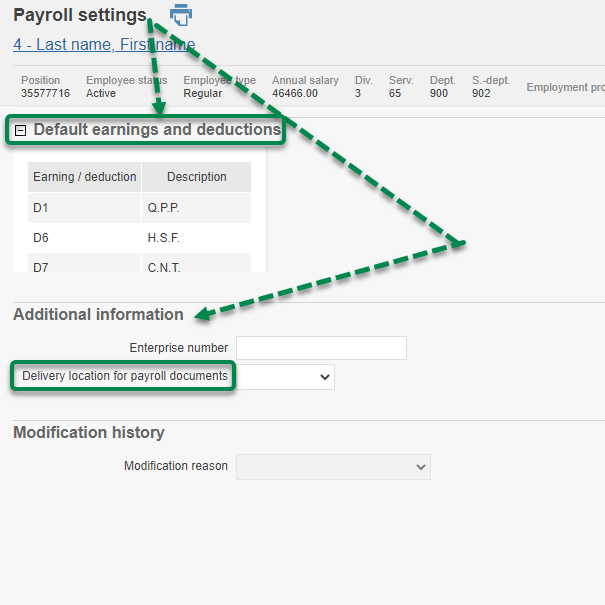
Task: Click the Position number 35577716
Action: [46, 93]
